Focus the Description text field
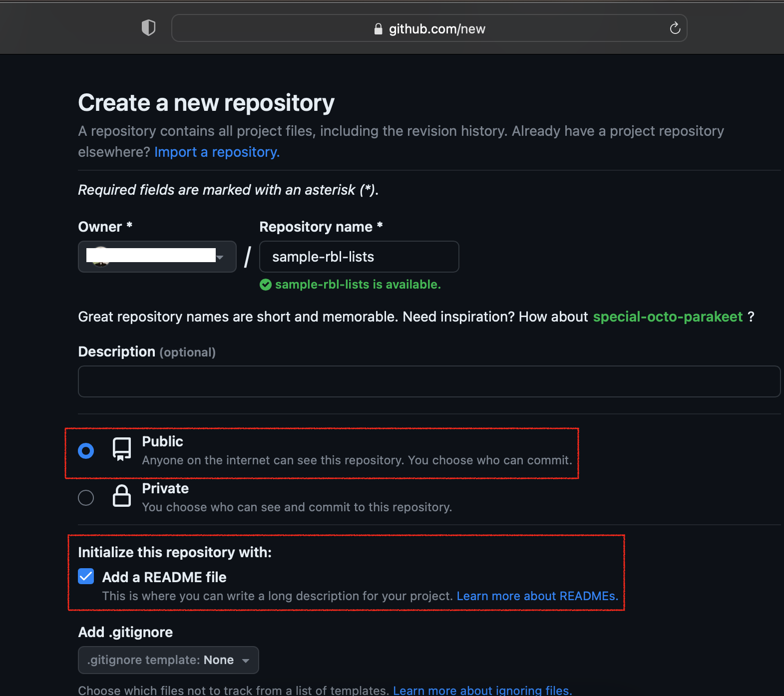The height and width of the screenshot is (696, 784). coord(429,381)
